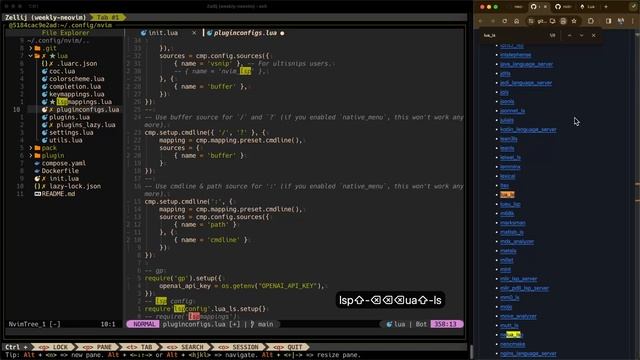The height and width of the screenshot is (360, 640).
Task: Open the browser side panel icon
Action: tap(609, 21)
